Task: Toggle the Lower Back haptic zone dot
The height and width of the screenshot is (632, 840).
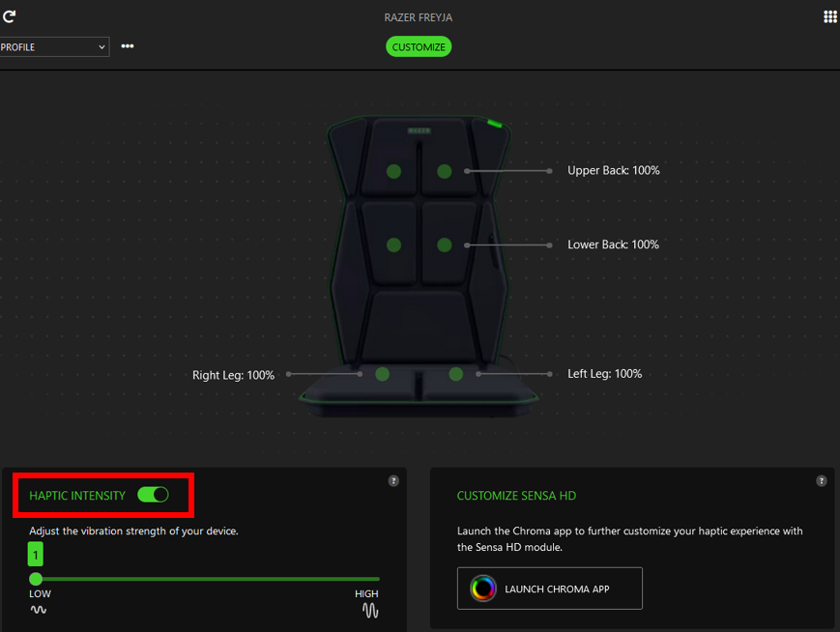Action: coord(444,244)
